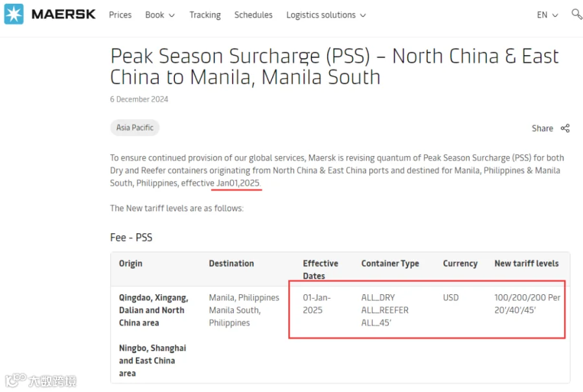Open the Schedules menu item
The height and width of the screenshot is (392, 583).
point(253,15)
